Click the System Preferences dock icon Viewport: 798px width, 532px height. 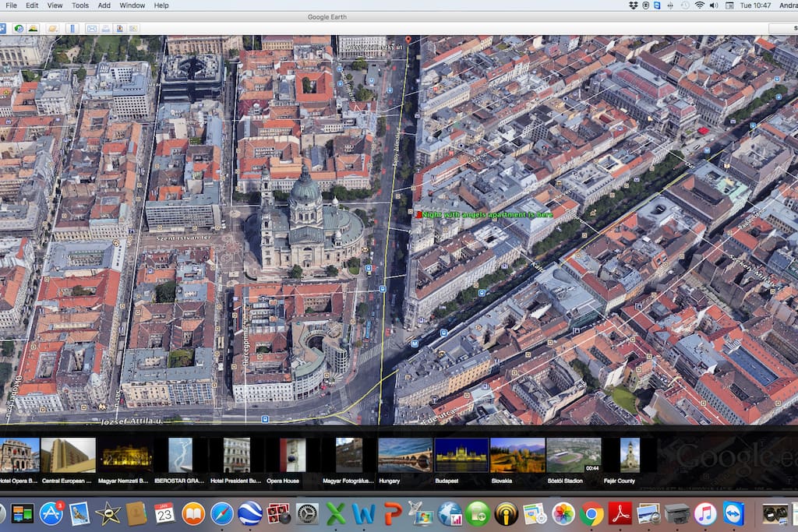click(307, 513)
